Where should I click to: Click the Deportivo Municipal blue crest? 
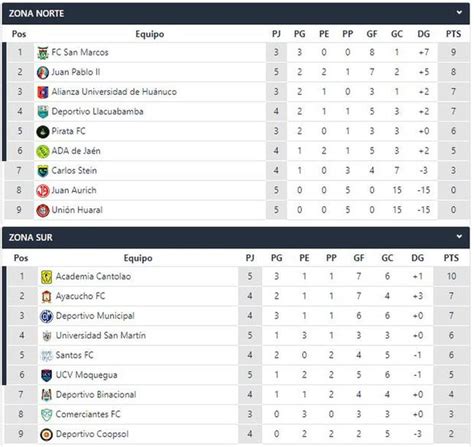[46, 316]
